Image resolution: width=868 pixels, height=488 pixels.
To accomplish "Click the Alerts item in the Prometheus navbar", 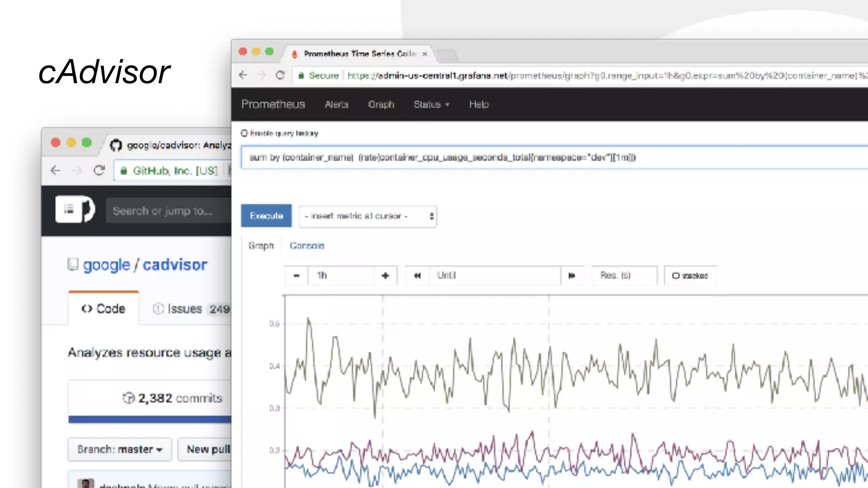I will tap(337, 105).
